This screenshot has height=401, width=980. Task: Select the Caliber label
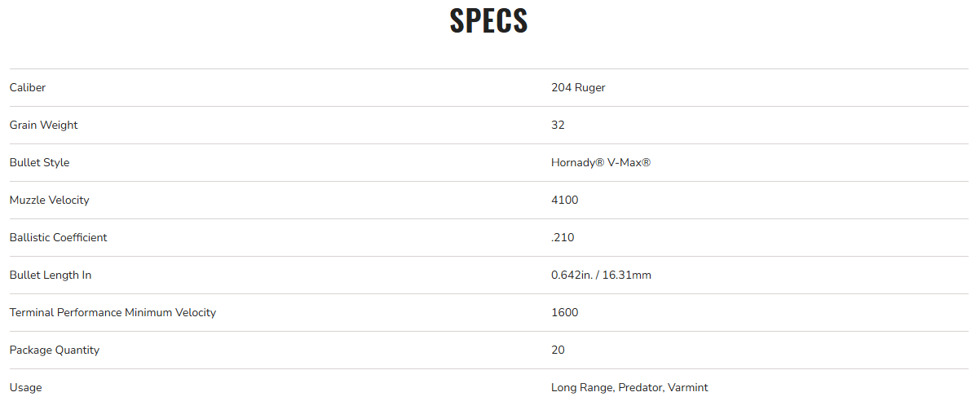point(28,87)
